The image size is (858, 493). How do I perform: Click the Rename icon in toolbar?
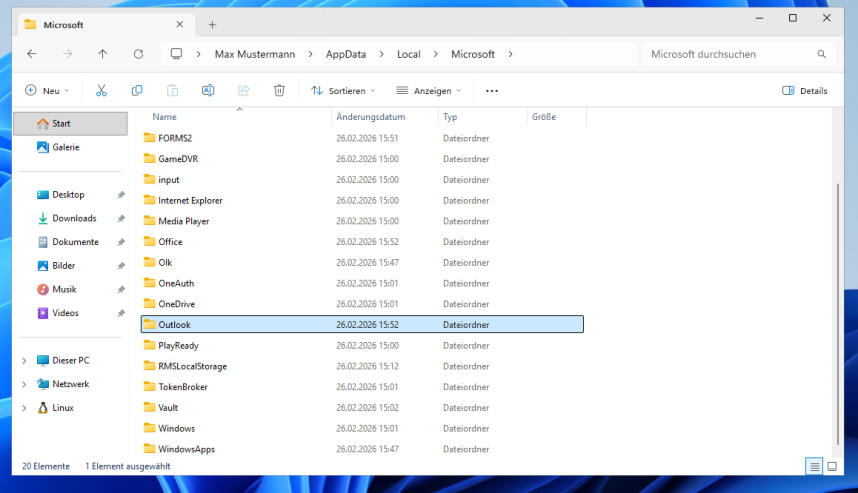[x=208, y=90]
